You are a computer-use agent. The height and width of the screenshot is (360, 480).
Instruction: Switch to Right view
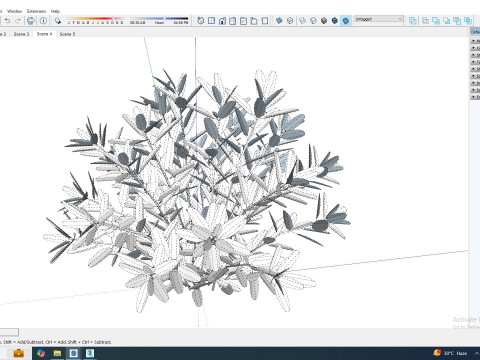(x=233, y=21)
